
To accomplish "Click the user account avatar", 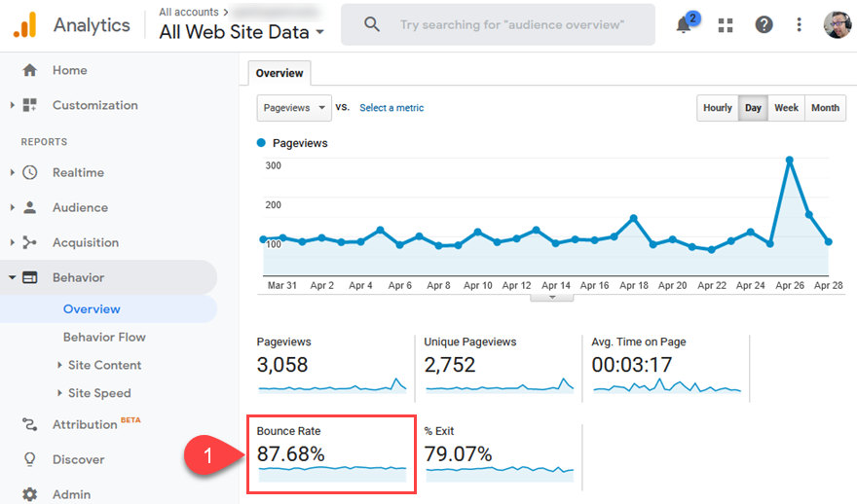I will coord(836,25).
